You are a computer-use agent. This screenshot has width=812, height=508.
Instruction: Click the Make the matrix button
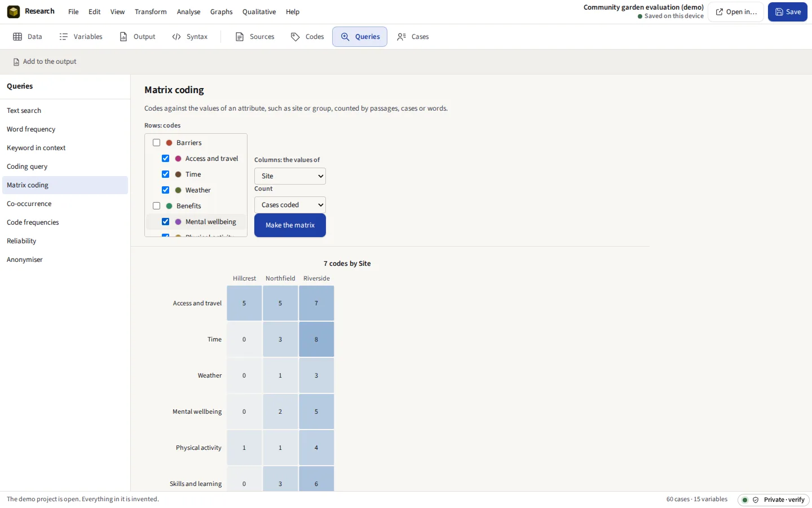[290, 225]
